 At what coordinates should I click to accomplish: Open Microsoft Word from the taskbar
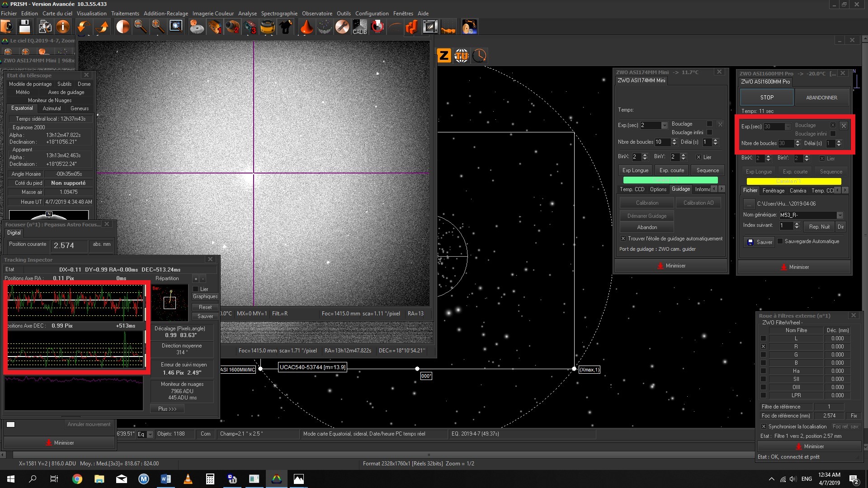[165, 479]
